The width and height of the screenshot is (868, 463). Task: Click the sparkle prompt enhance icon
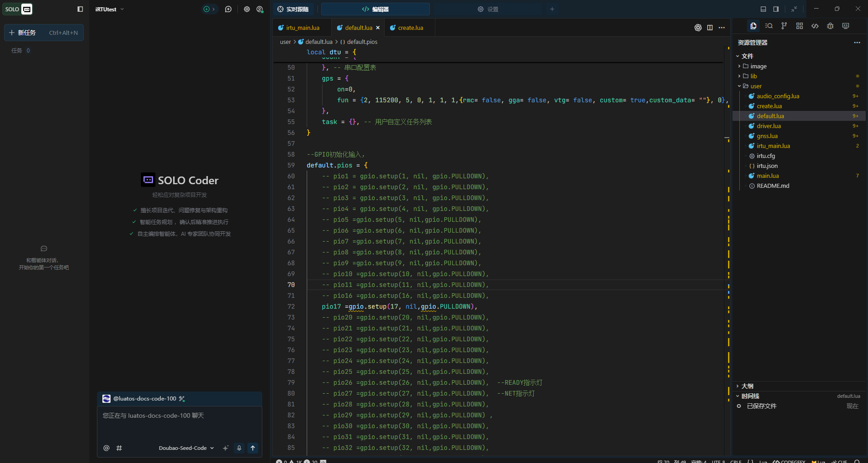226,448
